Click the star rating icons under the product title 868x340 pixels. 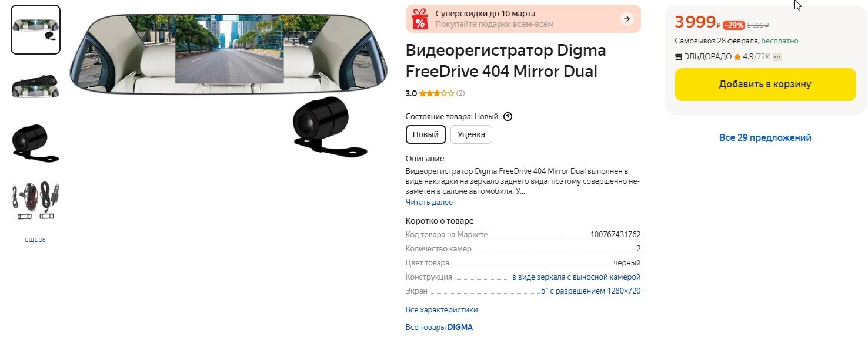[x=437, y=93]
